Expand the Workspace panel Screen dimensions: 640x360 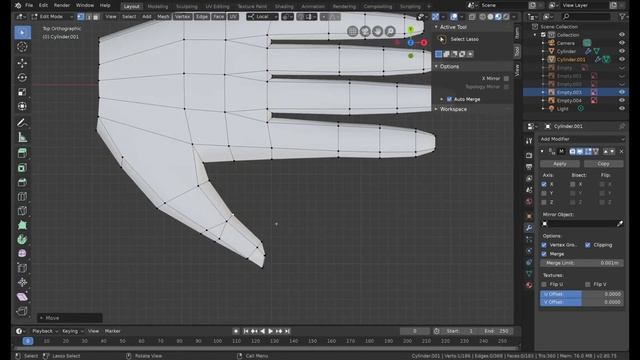point(436,109)
